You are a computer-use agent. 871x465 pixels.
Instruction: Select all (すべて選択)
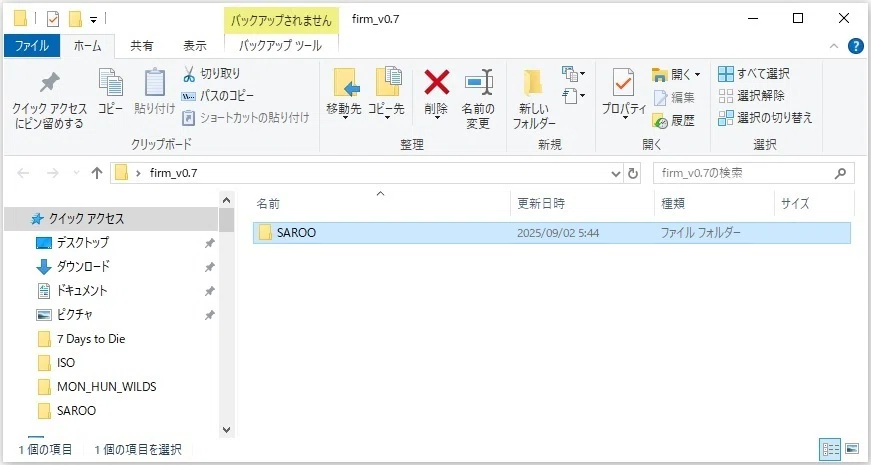(754, 73)
